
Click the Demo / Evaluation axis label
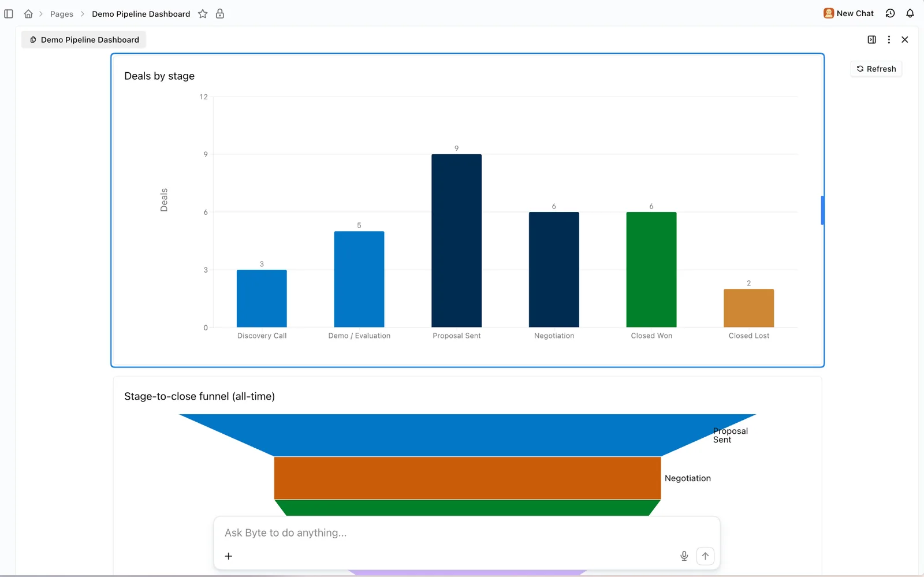tap(359, 336)
